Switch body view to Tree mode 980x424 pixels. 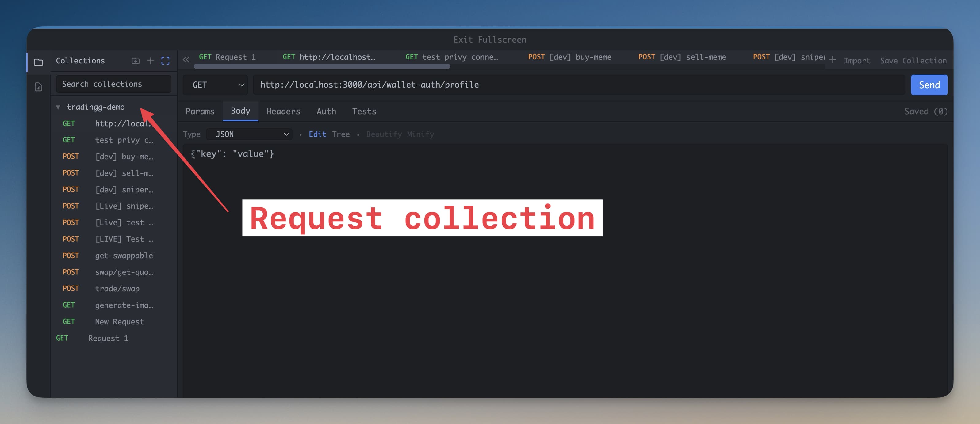(340, 134)
